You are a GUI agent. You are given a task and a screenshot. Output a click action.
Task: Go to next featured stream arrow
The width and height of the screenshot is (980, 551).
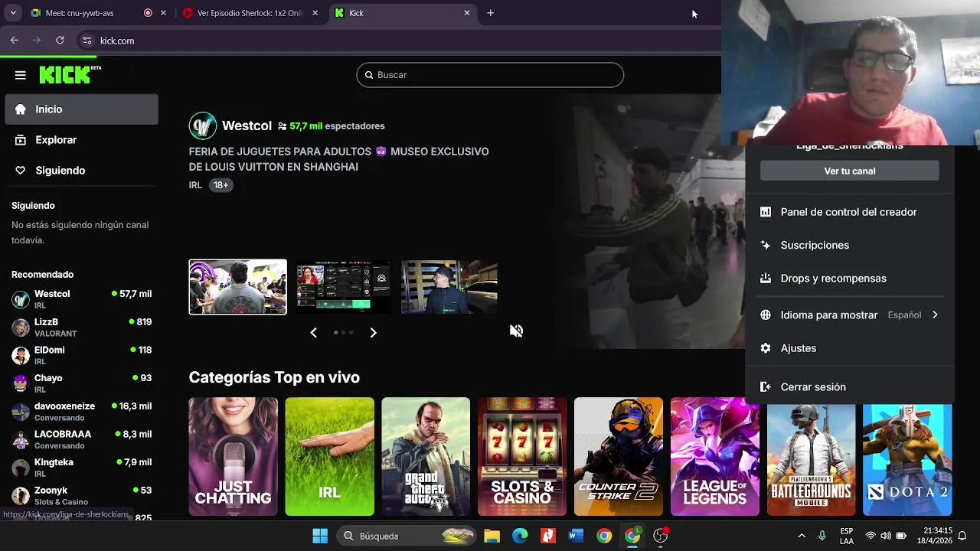pyautogui.click(x=373, y=332)
